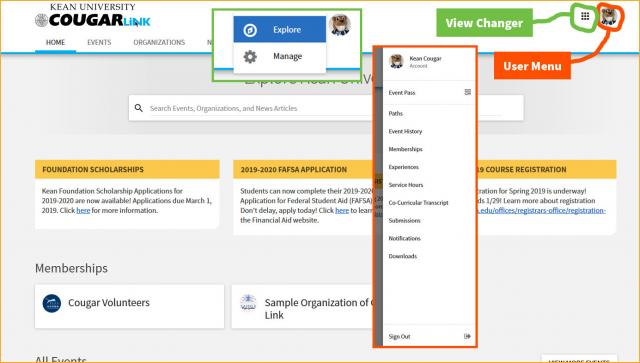The height and width of the screenshot is (363, 640).
Task: Click the CougarLink logo
Action: pos(93,16)
